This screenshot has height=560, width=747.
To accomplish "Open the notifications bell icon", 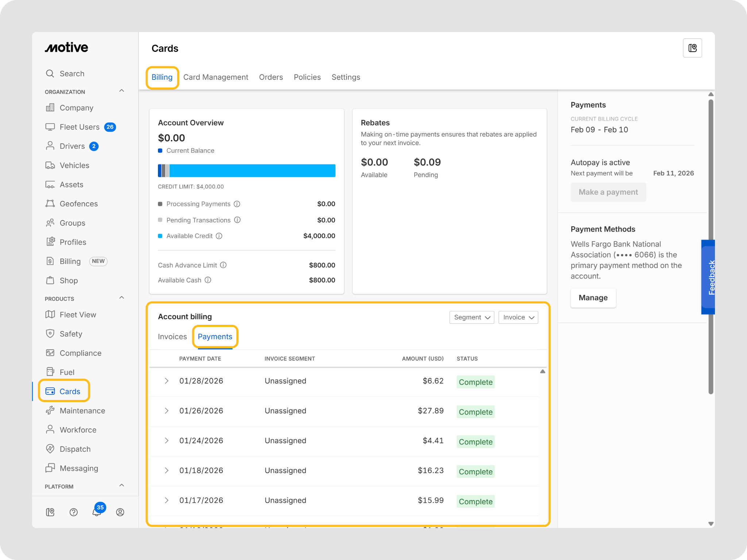I will click(x=97, y=512).
